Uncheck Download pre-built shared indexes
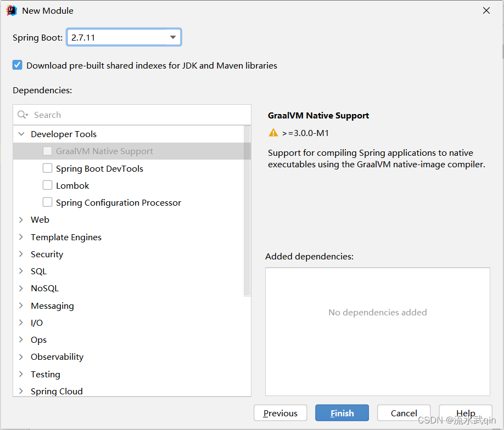The height and width of the screenshot is (430, 504). pos(18,65)
